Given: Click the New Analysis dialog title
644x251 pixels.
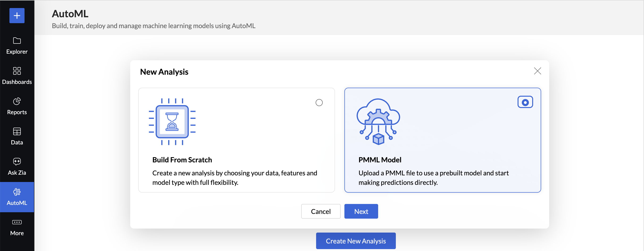Looking at the screenshot, I should coord(164,72).
